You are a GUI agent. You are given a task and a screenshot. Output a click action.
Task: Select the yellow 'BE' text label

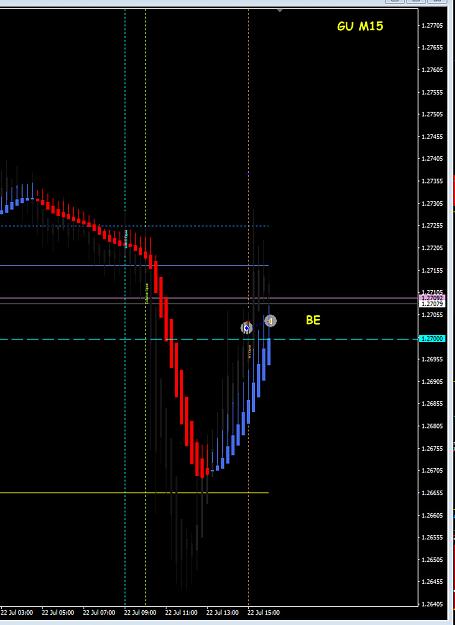313,320
